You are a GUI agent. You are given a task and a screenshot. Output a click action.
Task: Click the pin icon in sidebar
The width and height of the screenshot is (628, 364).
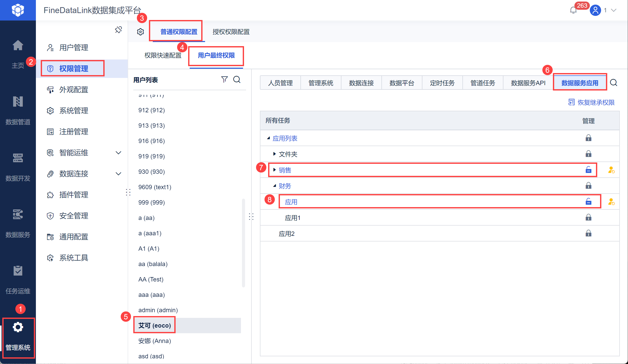point(118,30)
